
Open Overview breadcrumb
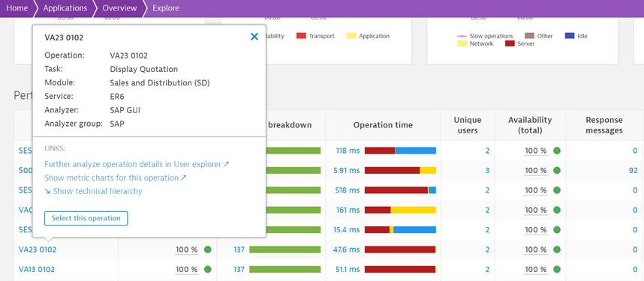coord(120,7)
